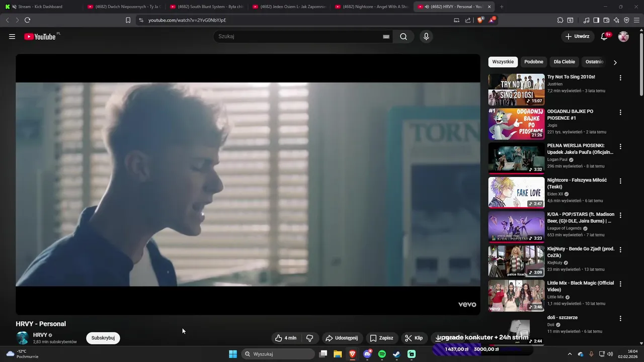The image size is (644, 362).
Task: Switch to the South Blunt System browser tab
Action: click(206, 7)
